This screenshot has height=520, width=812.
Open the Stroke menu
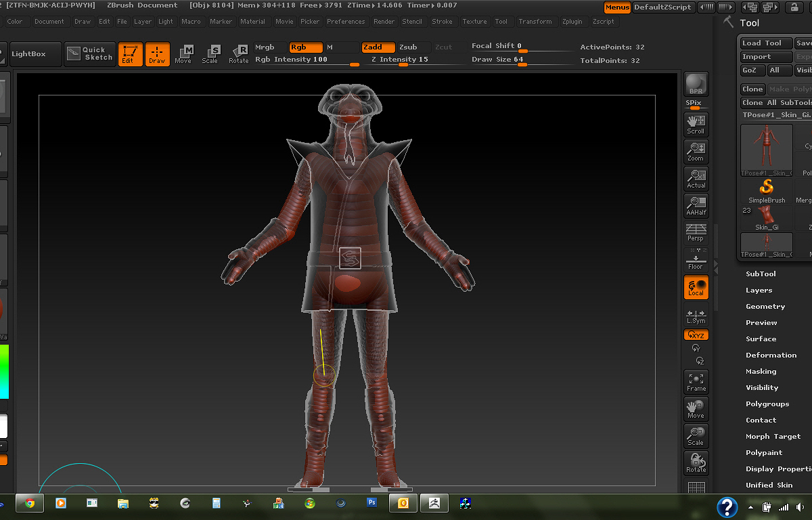tap(443, 22)
